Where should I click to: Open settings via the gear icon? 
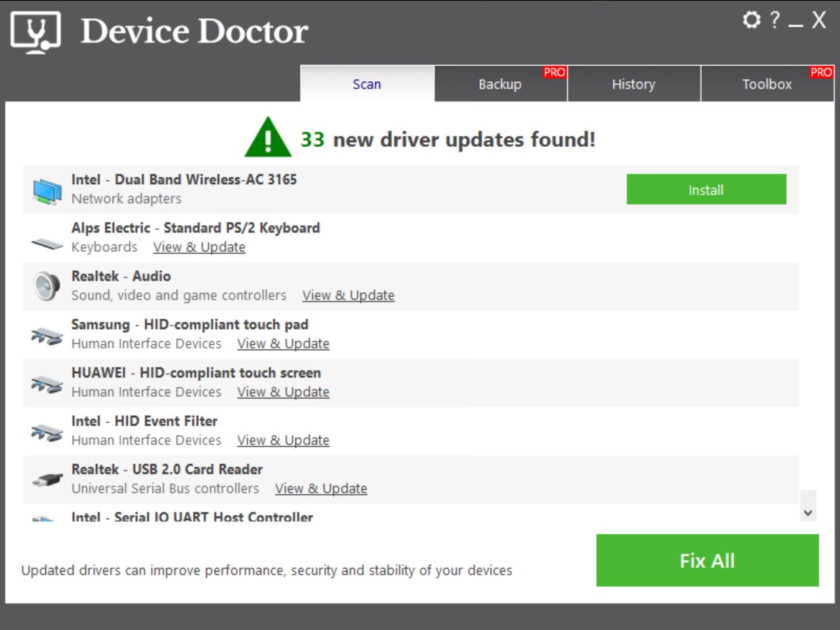[x=751, y=20]
